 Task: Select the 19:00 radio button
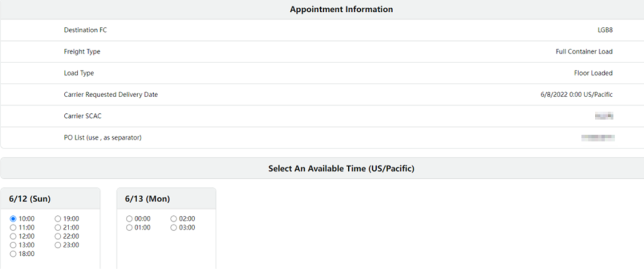pyautogui.click(x=58, y=219)
